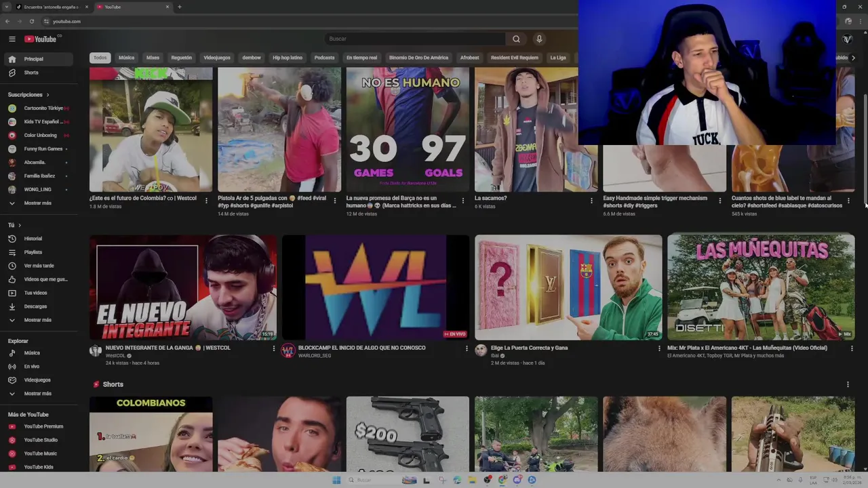Open Música under Explorar
This screenshot has height=488, width=868.
(39, 353)
